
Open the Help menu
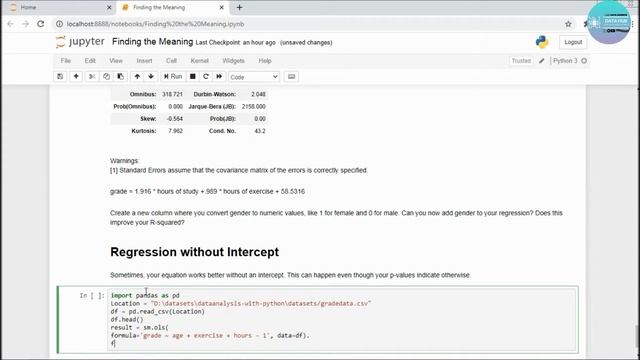[265, 61]
